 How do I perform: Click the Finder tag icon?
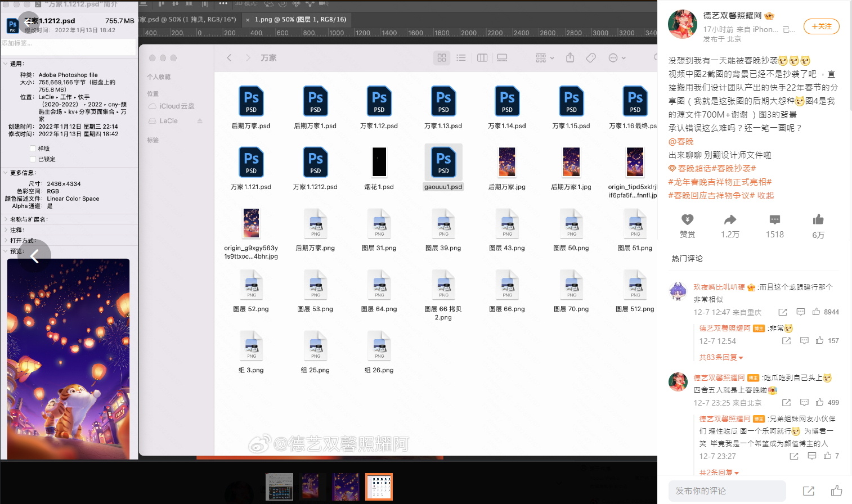click(591, 58)
